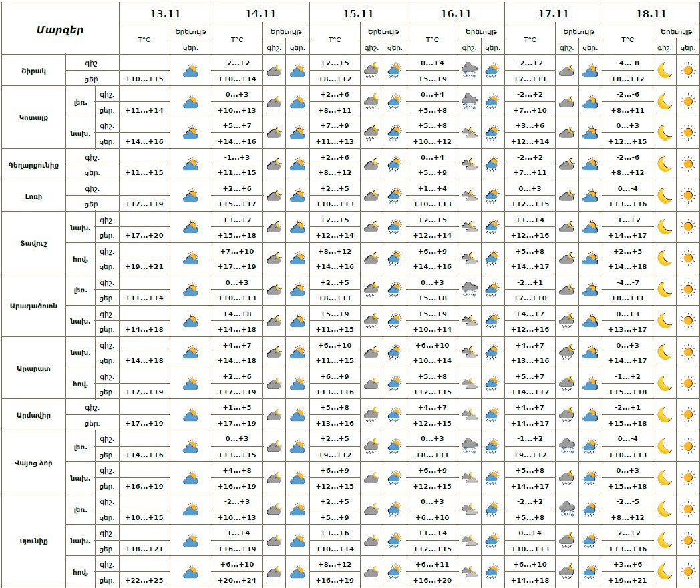The width and height of the screenshot is (700, 588).
Task: Select the Լոռի region row label
Action: (x=33, y=196)
